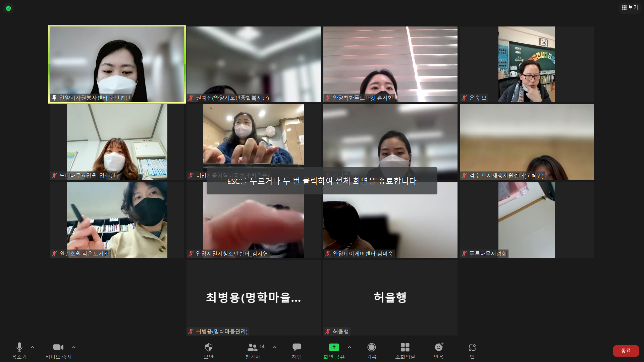Image resolution: width=644 pixels, height=362 pixels.
Task: Toggle the microphone Mute (음소거) button
Action: [19, 347]
